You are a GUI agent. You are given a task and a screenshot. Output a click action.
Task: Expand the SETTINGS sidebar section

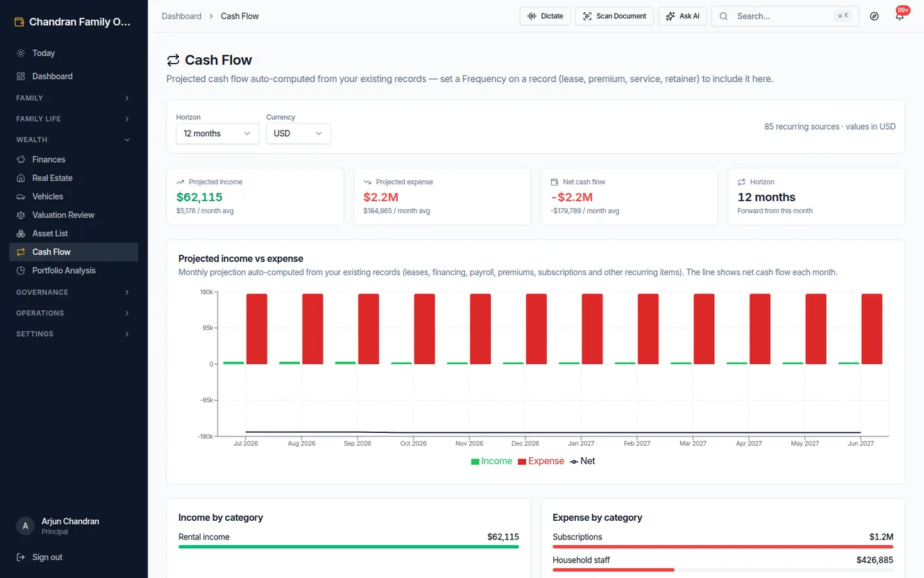pyautogui.click(x=73, y=334)
